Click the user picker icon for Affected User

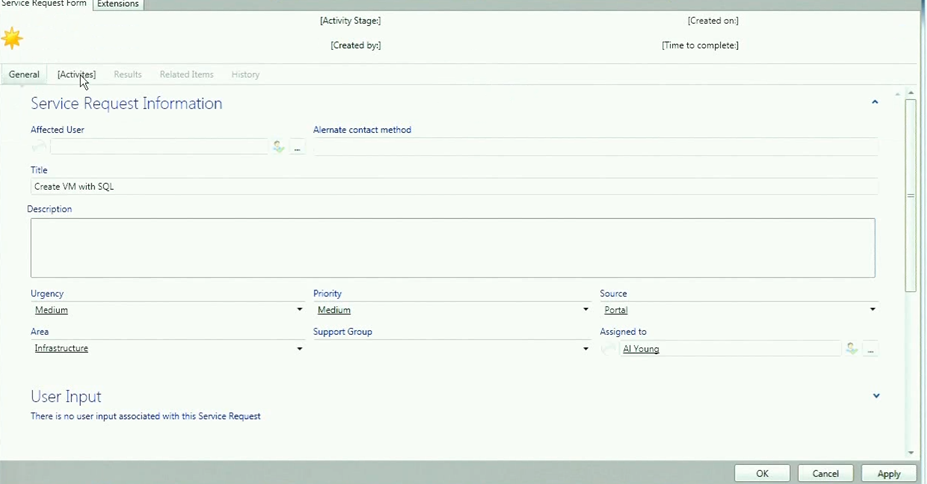[x=279, y=147]
